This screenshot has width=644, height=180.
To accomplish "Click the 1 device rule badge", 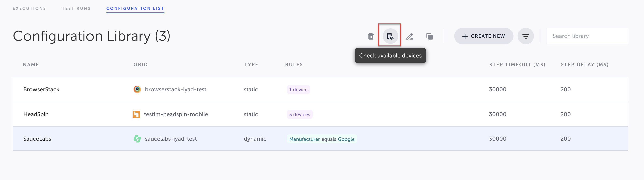I will click(x=298, y=90).
